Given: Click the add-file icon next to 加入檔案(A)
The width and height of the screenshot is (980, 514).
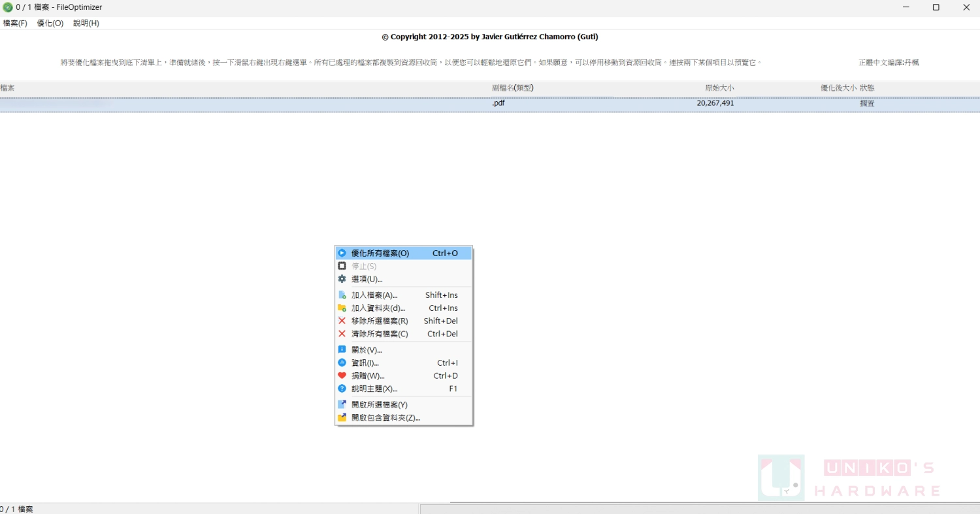Looking at the screenshot, I should tap(342, 295).
